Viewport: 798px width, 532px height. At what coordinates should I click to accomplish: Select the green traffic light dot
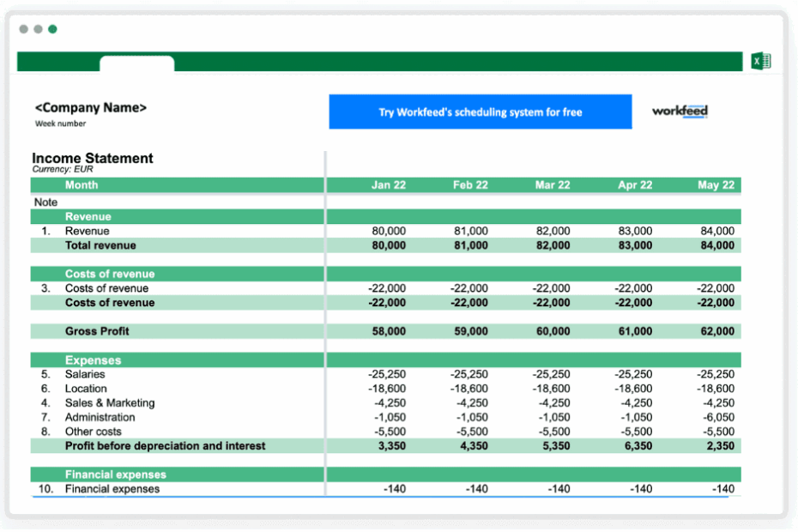point(52,28)
